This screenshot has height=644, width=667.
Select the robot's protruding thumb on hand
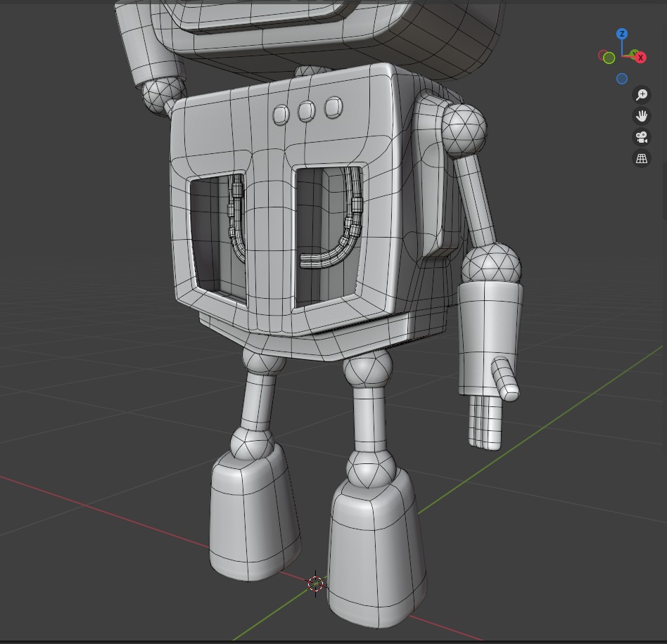pos(505,379)
